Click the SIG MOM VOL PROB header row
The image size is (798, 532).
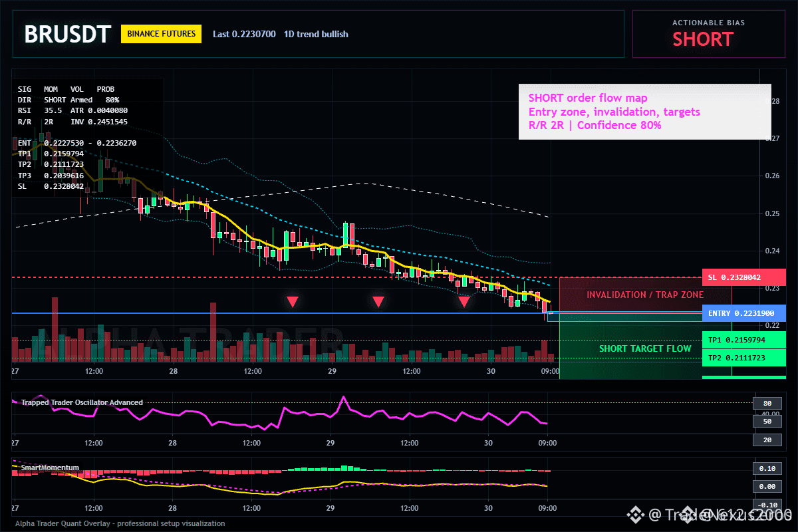[x=66, y=88]
